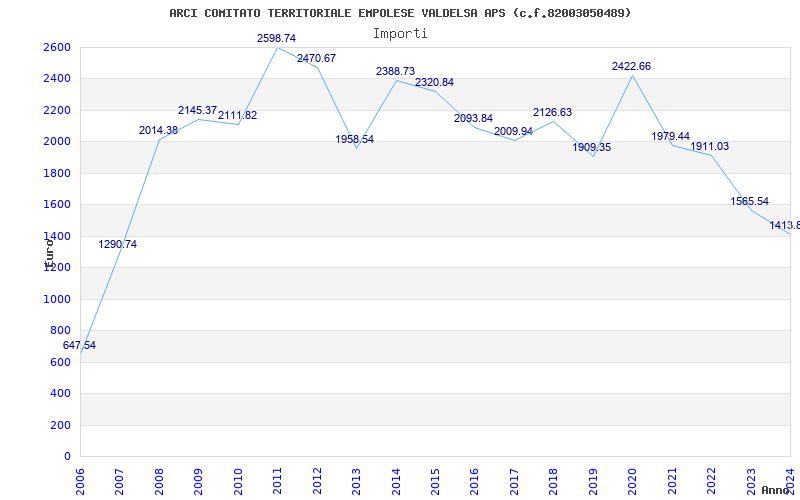The width and height of the screenshot is (800, 500).
Task: Click the 2007 x-axis year label
Action: pos(119,481)
